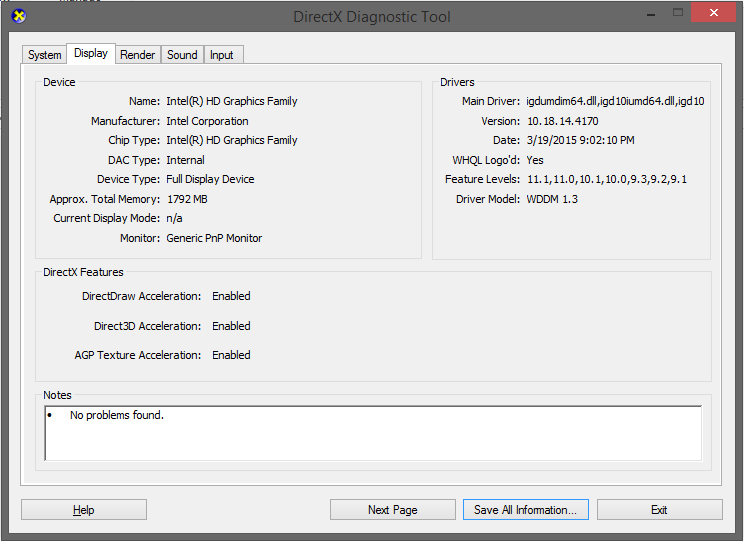744x541 pixels.
Task: Click the Main Driver file list text
Action: pyautogui.click(x=615, y=101)
